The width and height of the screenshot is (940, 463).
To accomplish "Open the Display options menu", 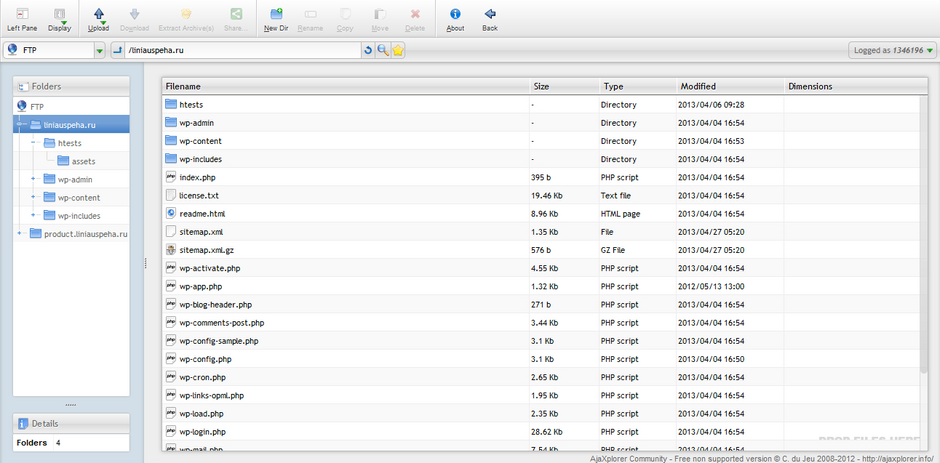I will [x=59, y=19].
